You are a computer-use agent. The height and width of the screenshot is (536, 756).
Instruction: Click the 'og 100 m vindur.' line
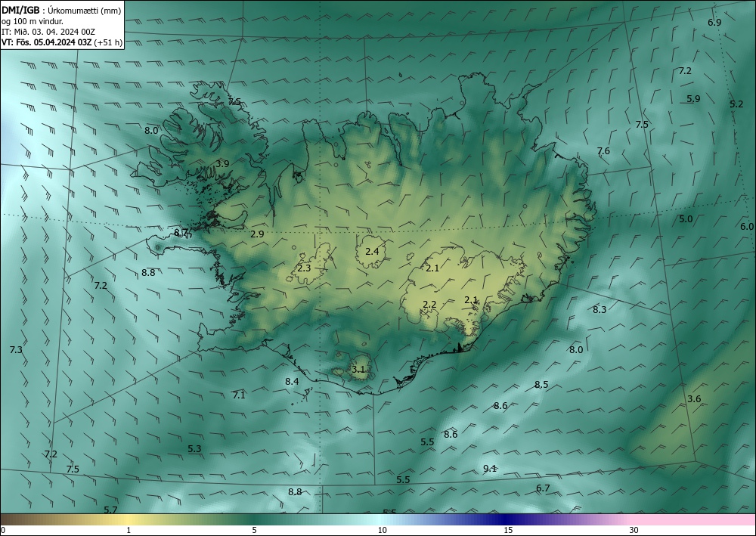pos(33,21)
